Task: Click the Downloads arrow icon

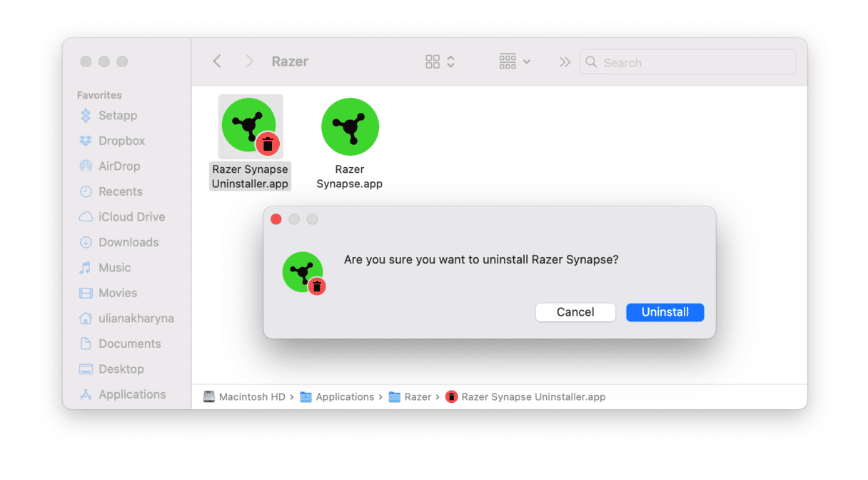Action: [x=86, y=242]
